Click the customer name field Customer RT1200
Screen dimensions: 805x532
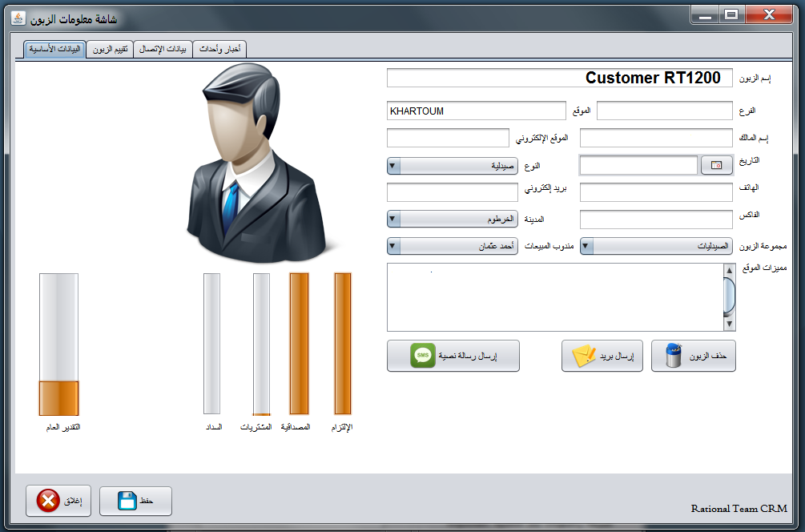[559, 78]
